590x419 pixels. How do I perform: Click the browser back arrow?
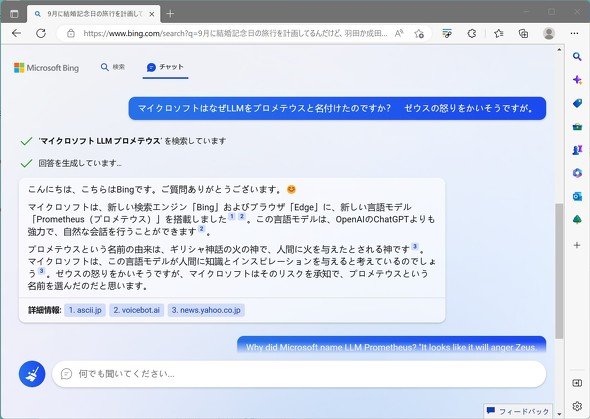coord(17,33)
